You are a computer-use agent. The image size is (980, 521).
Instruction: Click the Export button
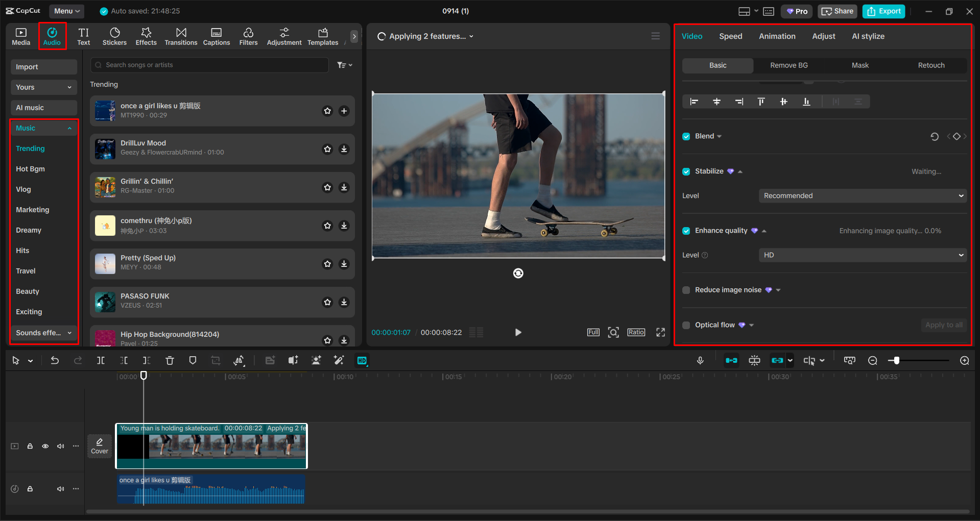[x=883, y=11]
